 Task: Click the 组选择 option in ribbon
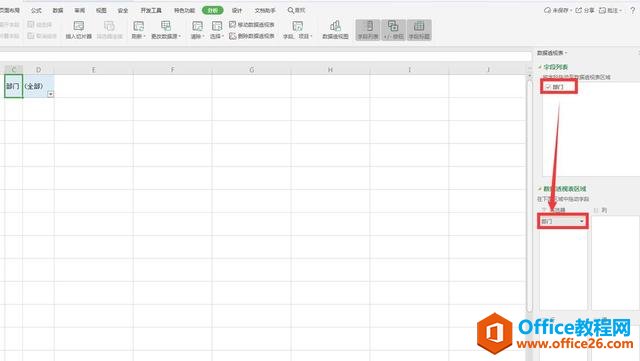(x=40, y=25)
